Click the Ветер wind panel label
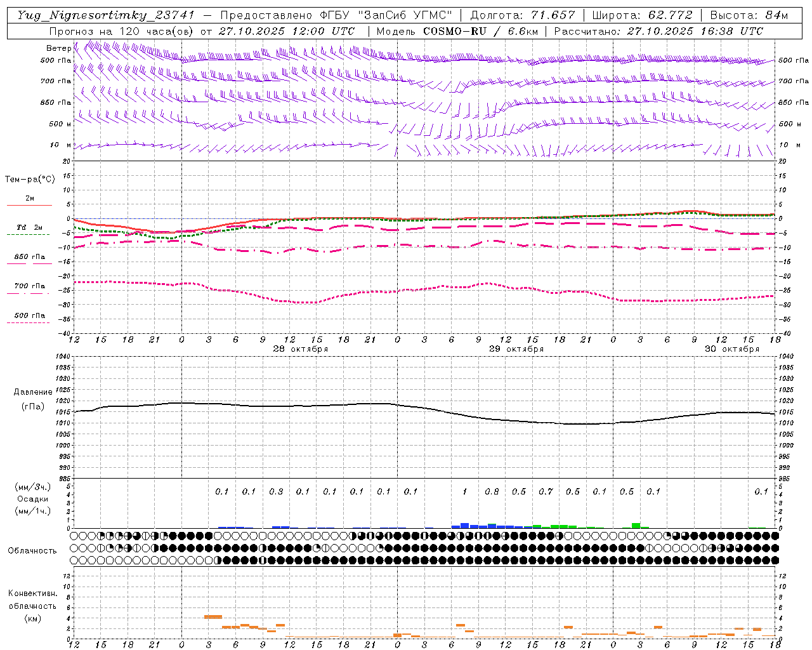The width and height of the screenshot is (812, 650). (x=59, y=48)
